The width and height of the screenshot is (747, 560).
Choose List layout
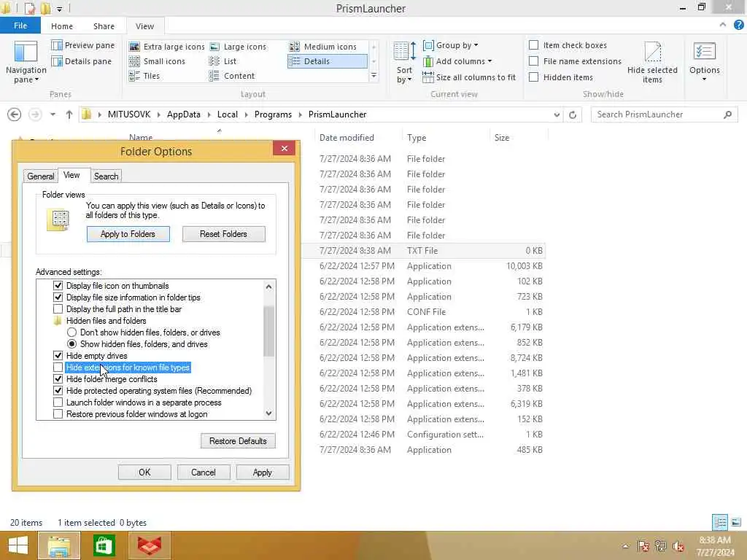pos(222,61)
